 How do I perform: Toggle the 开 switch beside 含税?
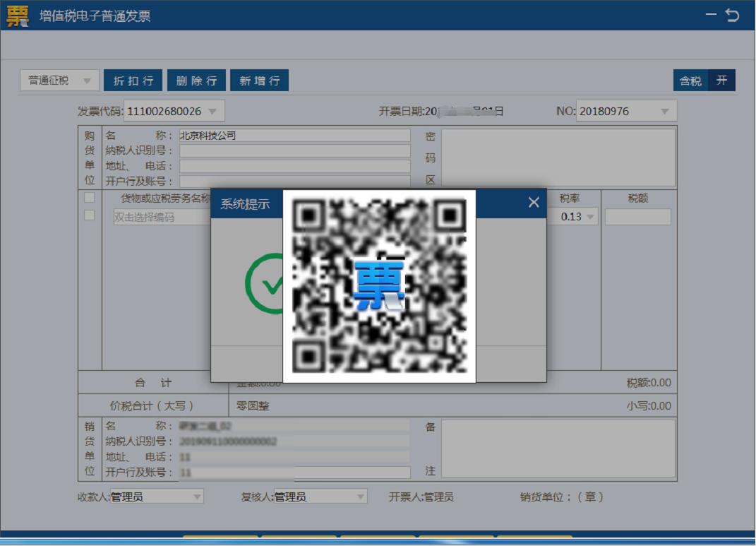[721, 80]
